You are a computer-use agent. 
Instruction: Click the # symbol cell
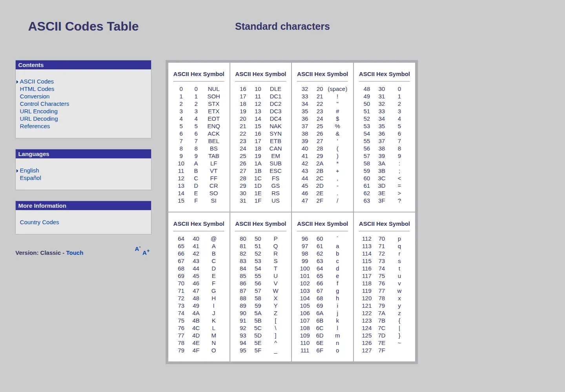337,111
